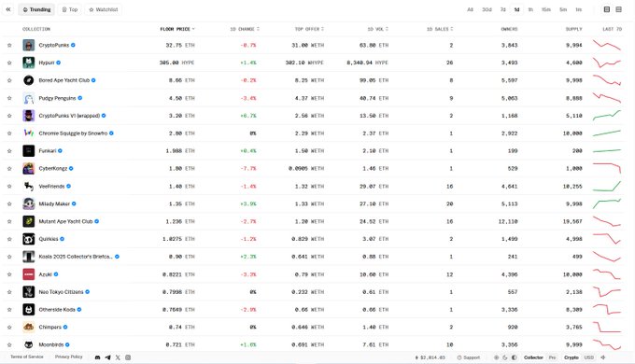
Task: Star CryptoPunks to add to watchlist
Action: (x=9, y=46)
